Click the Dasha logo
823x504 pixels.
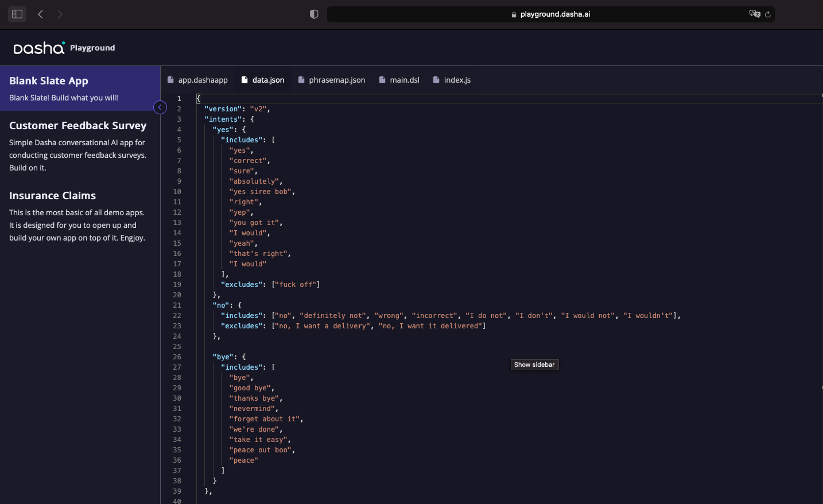[x=39, y=48]
